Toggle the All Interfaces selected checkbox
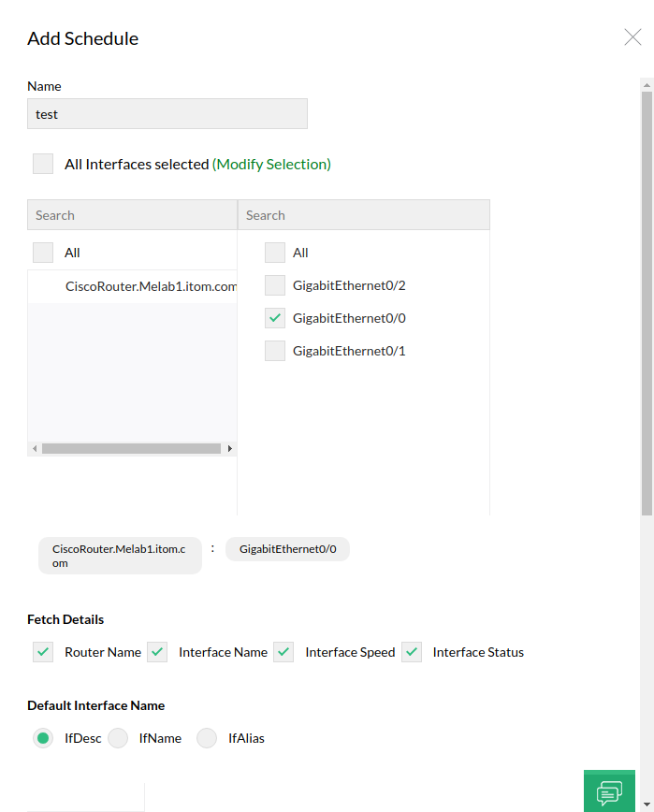654x812 pixels. [43, 163]
